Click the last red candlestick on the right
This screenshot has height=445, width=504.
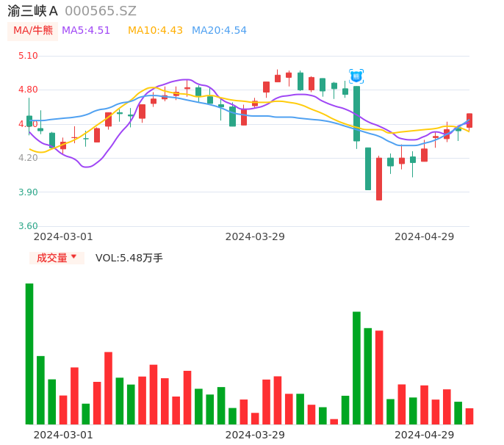[469, 120]
